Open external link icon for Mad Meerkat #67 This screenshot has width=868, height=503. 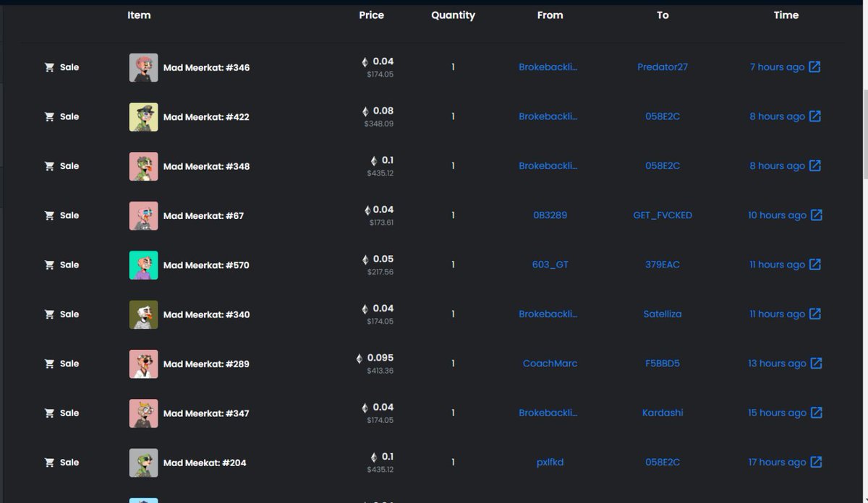tap(816, 215)
